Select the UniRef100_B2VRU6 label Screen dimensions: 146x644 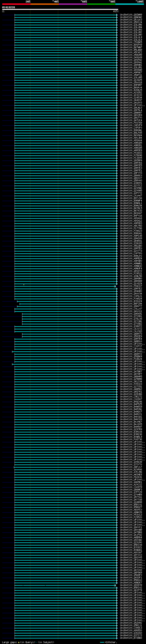click(131, 469)
